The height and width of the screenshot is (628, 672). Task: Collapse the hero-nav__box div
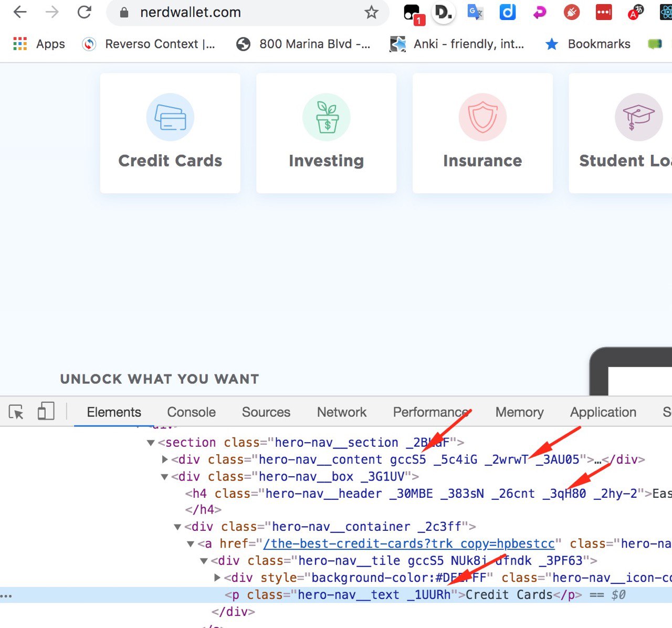coord(164,477)
